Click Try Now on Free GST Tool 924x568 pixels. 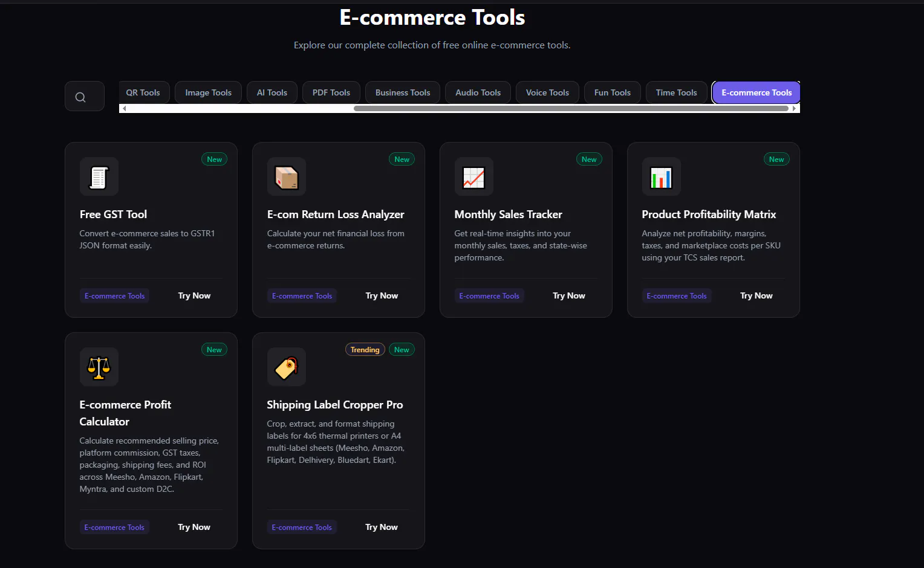tap(194, 295)
